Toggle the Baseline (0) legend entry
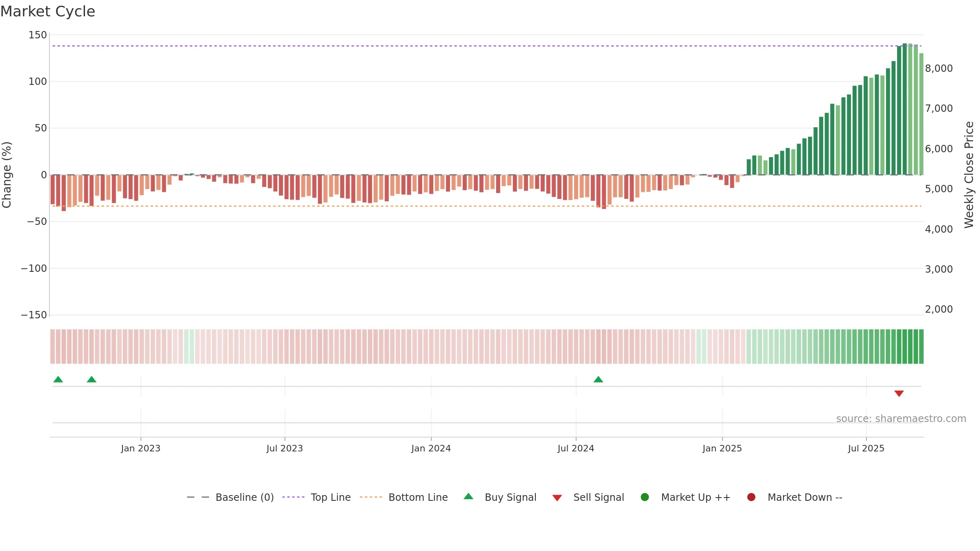Image resolution: width=980 pixels, height=551 pixels. coord(230,497)
